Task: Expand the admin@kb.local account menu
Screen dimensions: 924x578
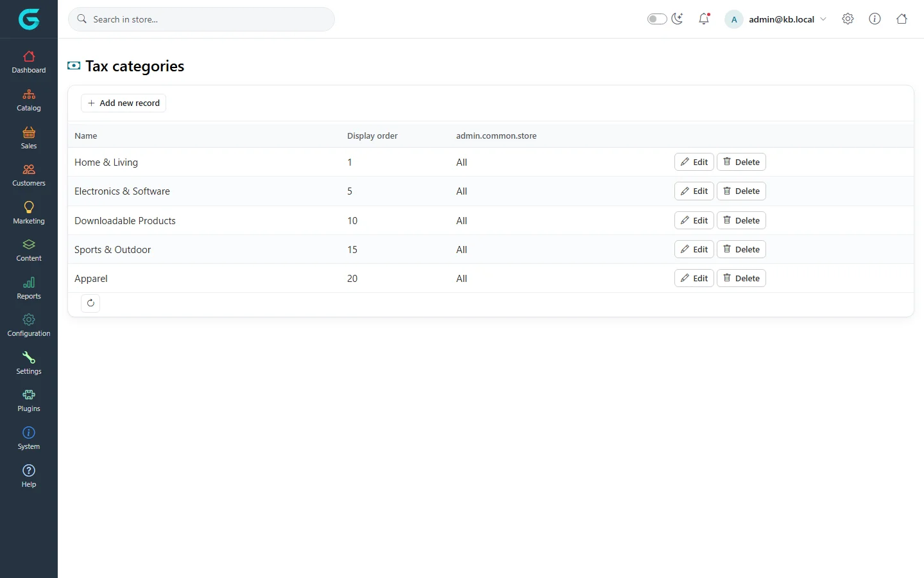Action: click(776, 19)
